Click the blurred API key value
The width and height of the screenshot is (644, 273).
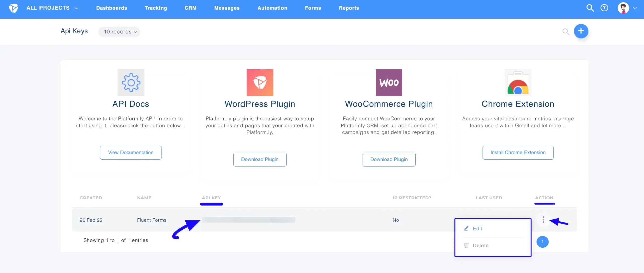click(x=249, y=220)
